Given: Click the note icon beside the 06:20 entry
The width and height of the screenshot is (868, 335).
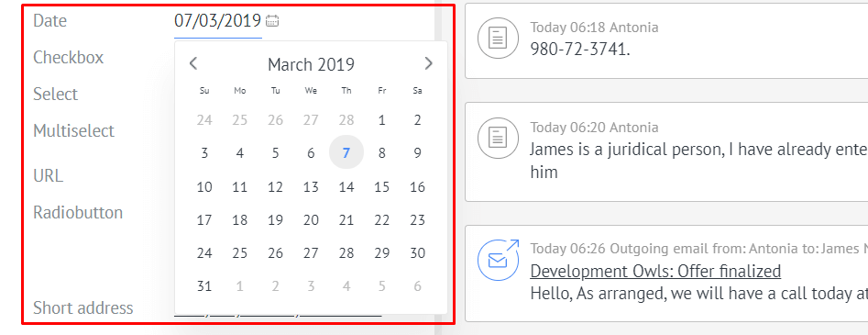Looking at the screenshot, I should click(498, 137).
